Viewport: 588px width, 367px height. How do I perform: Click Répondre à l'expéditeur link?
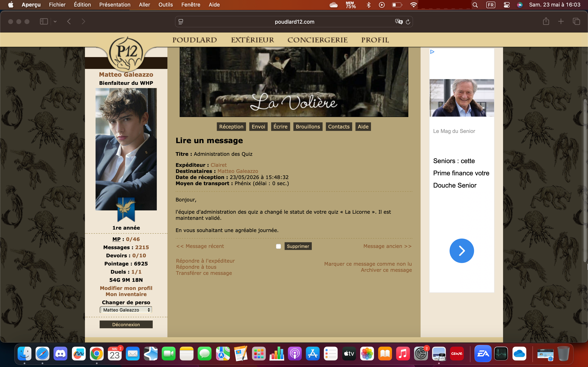coord(205,261)
